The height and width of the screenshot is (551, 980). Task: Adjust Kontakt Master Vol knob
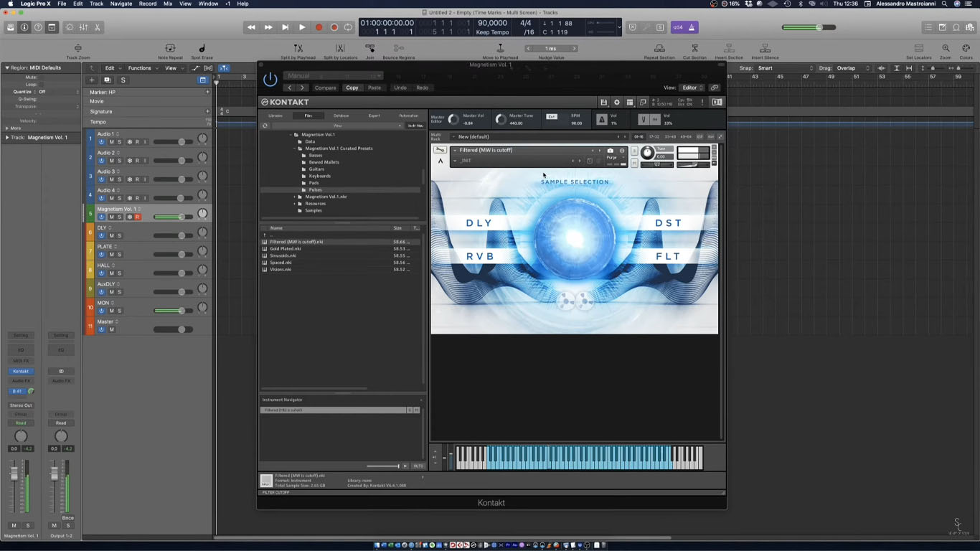click(453, 119)
